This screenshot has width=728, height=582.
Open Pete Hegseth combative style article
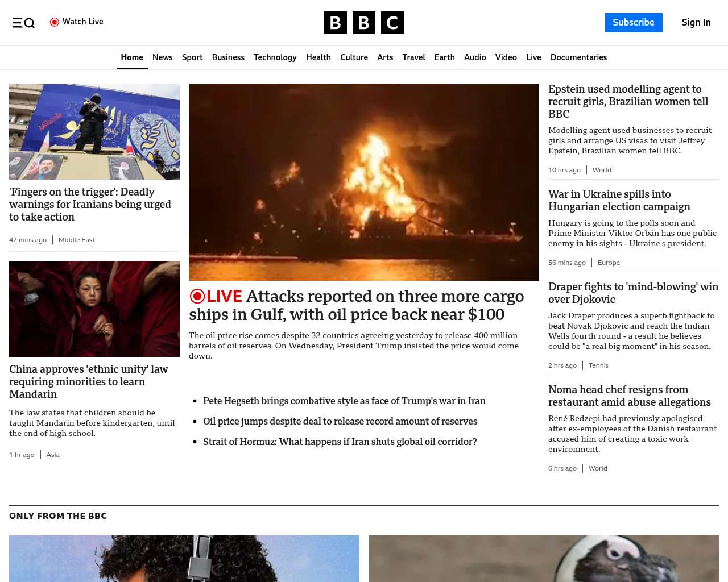click(x=344, y=401)
